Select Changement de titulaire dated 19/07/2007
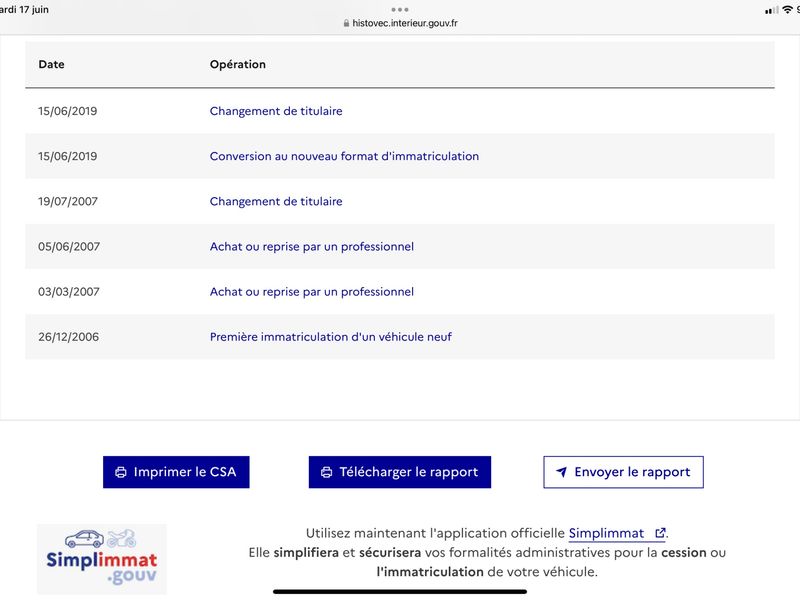 pos(276,202)
